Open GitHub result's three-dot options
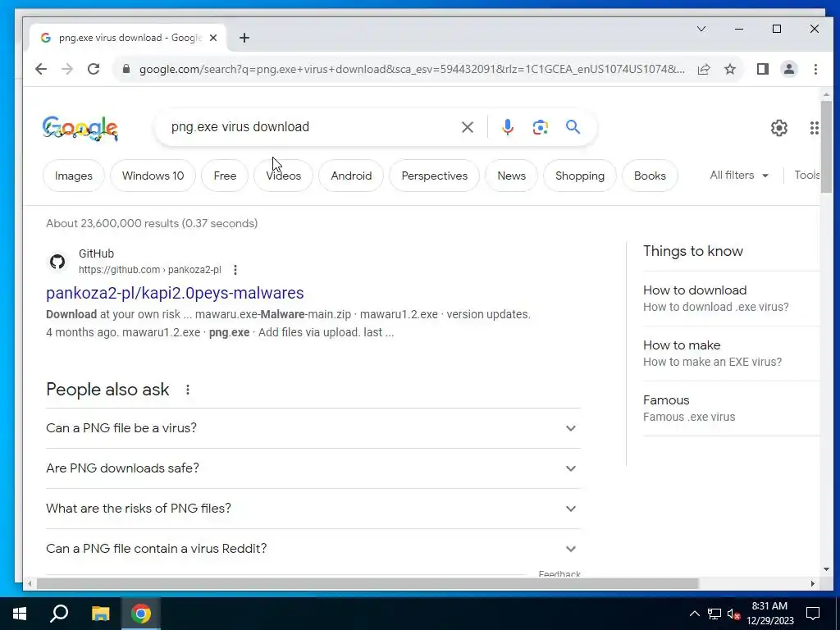 coord(235,270)
